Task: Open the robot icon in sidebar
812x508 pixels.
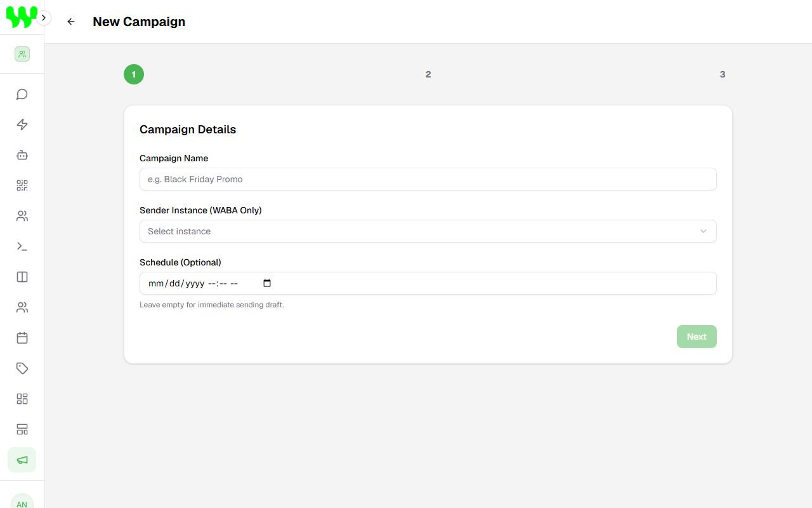Action: tap(22, 155)
